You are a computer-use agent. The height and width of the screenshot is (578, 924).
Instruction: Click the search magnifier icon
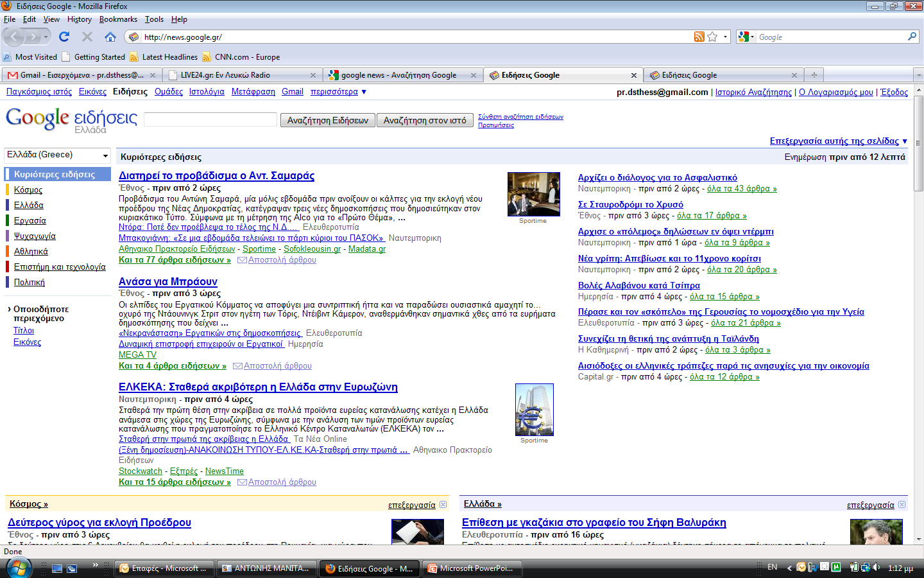[x=912, y=37]
